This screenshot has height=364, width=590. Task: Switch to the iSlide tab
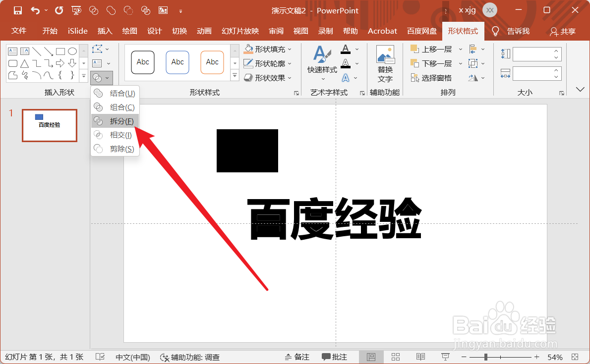[77, 31]
